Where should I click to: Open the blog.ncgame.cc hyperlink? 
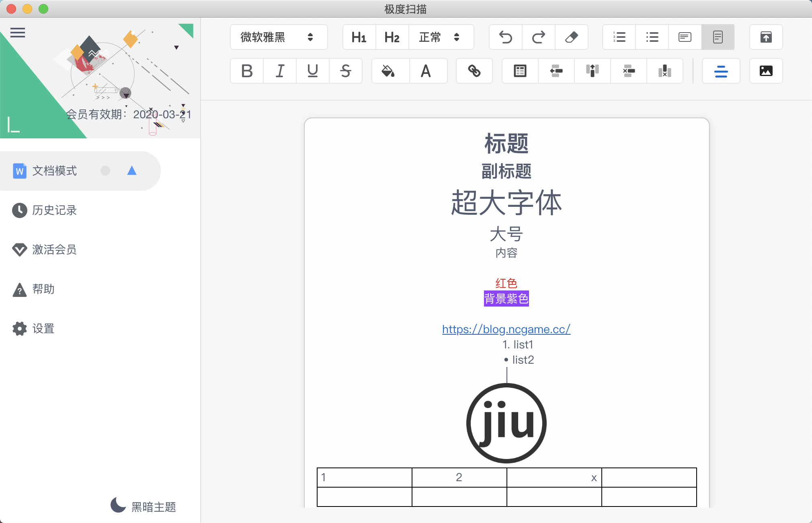pyautogui.click(x=506, y=329)
